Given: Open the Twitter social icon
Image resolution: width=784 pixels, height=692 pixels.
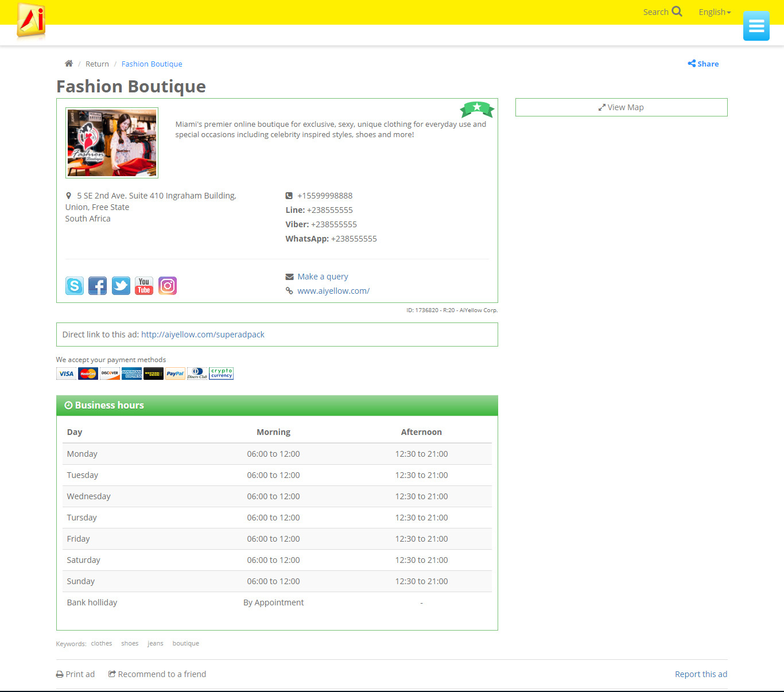Looking at the screenshot, I should 121,286.
